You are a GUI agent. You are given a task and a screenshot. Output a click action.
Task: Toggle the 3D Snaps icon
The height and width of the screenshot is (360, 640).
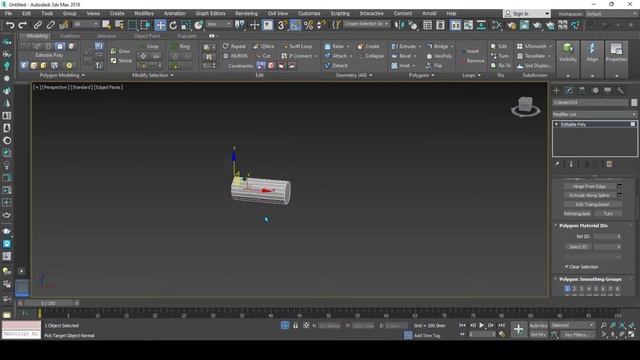pyautogui.click(x=282, y=25)
